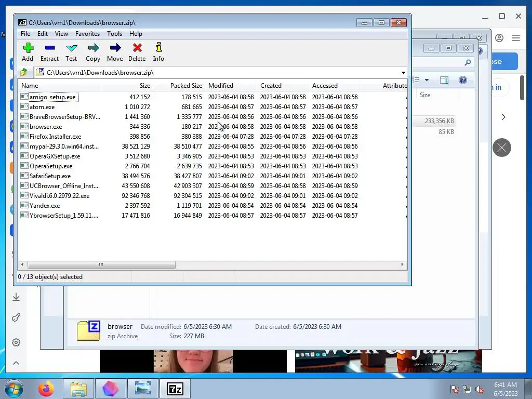Click the round dark X close button
The image size is (532, 399).
502,148
